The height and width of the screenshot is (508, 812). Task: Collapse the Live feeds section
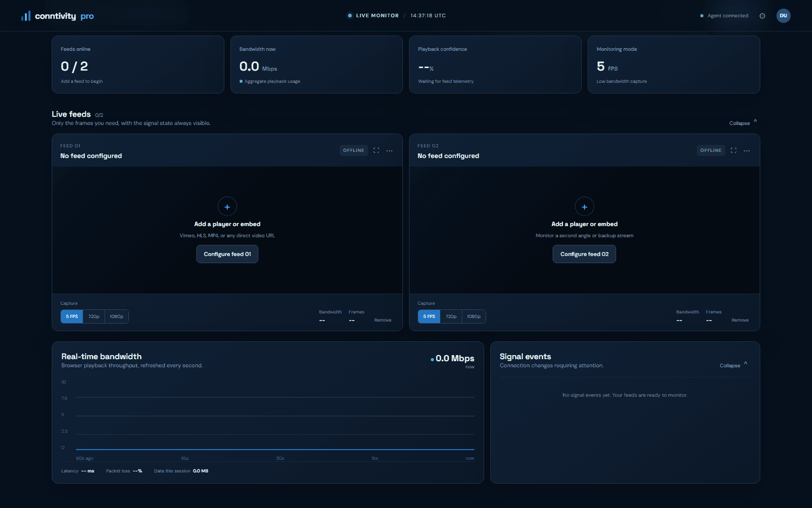[743, 123]
